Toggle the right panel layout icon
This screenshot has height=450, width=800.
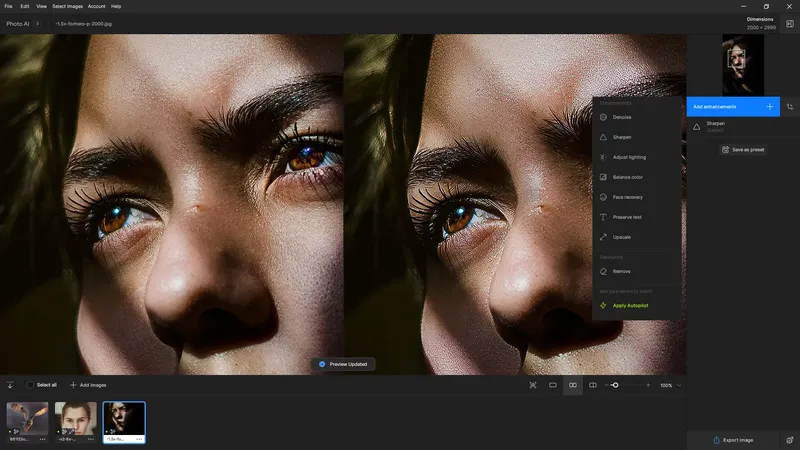(790, 24)
